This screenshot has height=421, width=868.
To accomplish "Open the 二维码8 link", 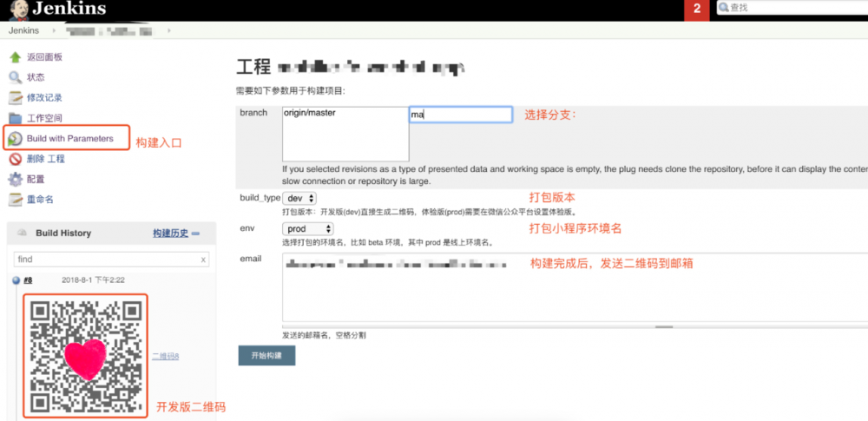I will pos(166,356).
